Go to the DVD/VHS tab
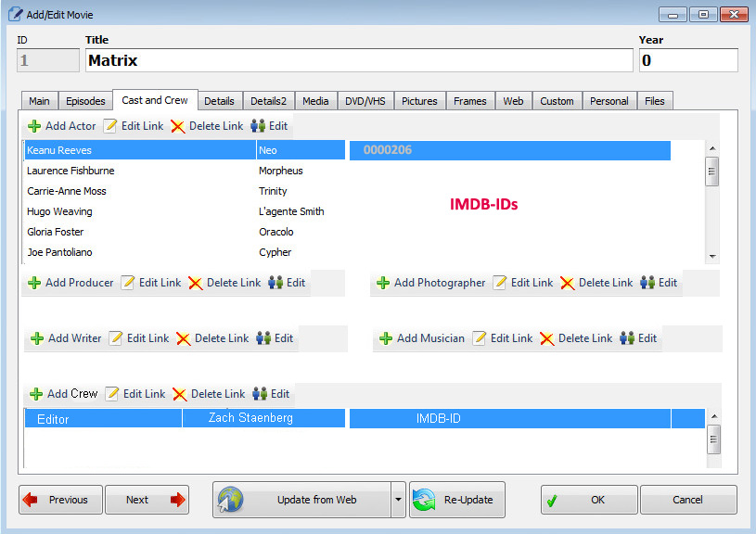Viewport: 756px width, 534px height. tap(365, 101)
